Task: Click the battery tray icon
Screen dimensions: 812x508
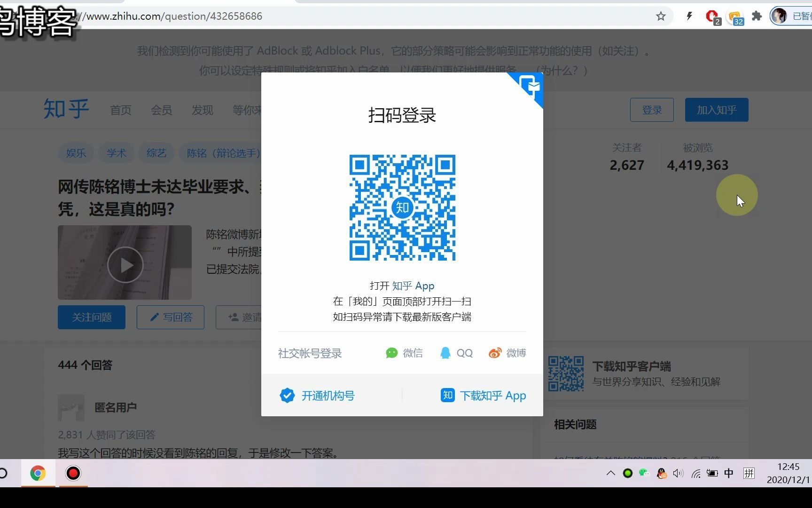Action: click(712, 473)
